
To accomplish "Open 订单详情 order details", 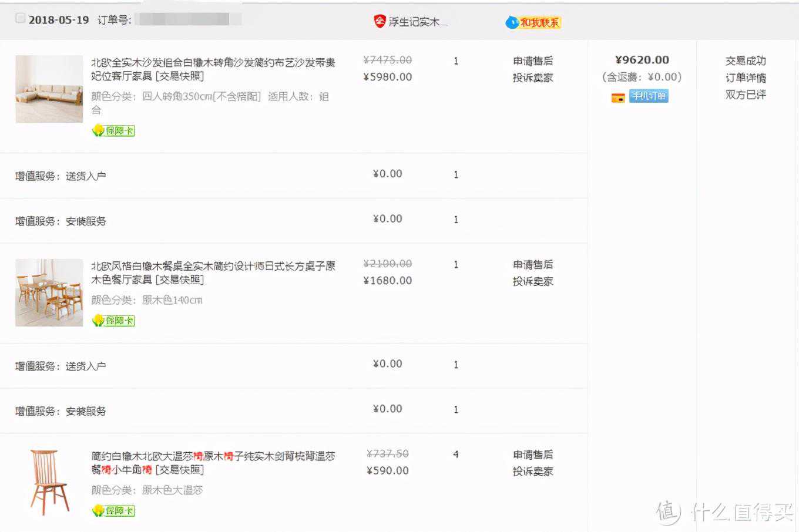I will [x=745, y=78].
